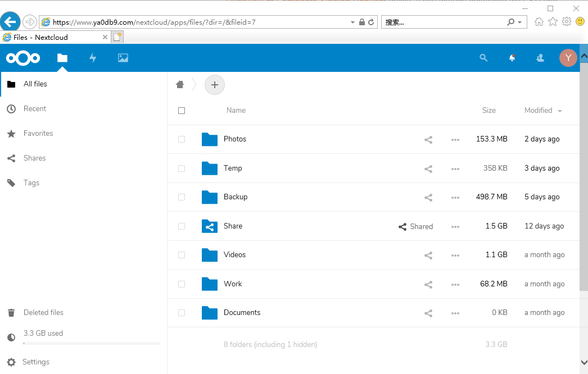This screenshot has width=588, height=374.
Task: Expand Settings at sidebar bottom
Action: pyautogui.click(x=83, y=362)
